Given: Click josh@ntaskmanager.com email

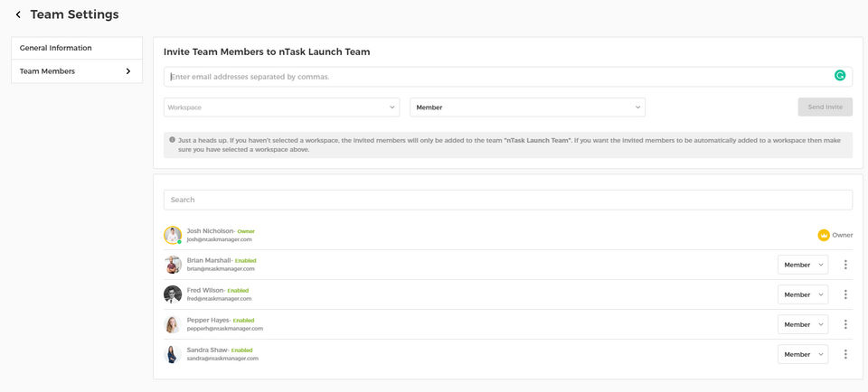Looking at the screenshot, I should tap(219, 239).
